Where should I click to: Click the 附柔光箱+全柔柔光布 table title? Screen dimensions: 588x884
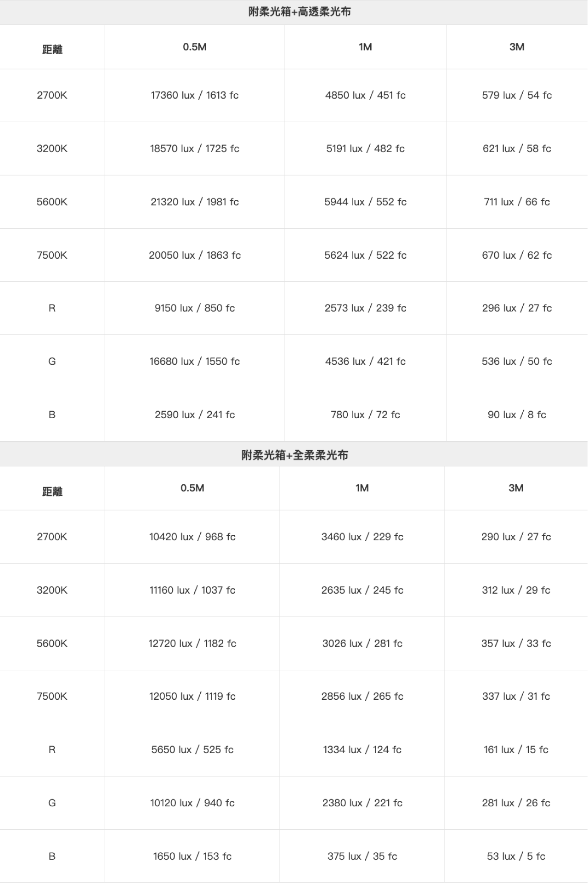point(295,455)
